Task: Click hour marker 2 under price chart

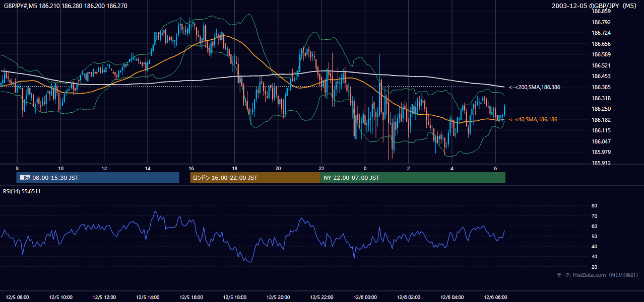Action: click(x=409, y=168)
